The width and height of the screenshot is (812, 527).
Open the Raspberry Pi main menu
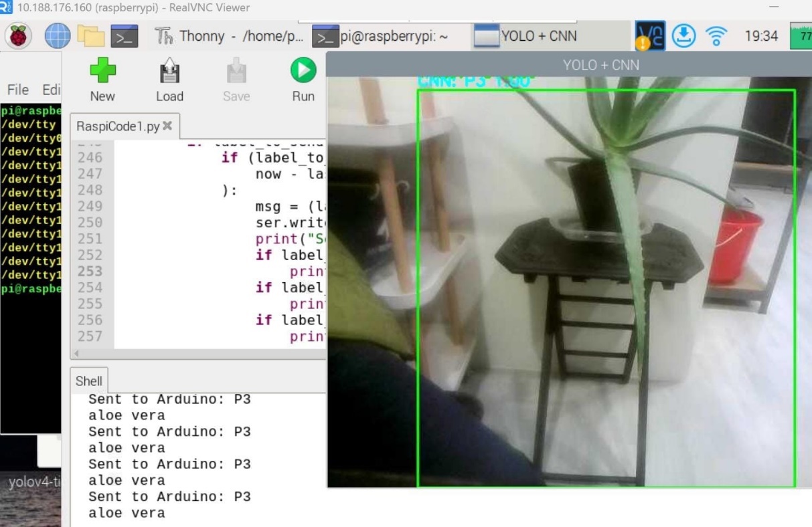19,36
